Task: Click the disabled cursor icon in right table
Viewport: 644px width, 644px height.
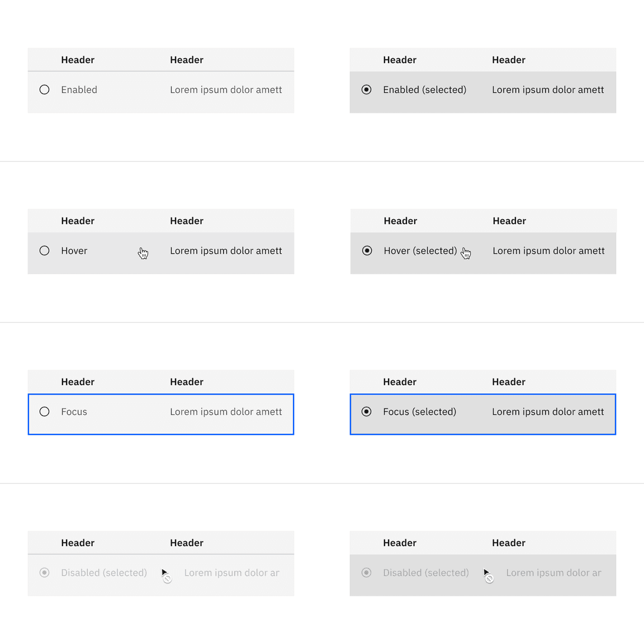Action: coord(487,575)
